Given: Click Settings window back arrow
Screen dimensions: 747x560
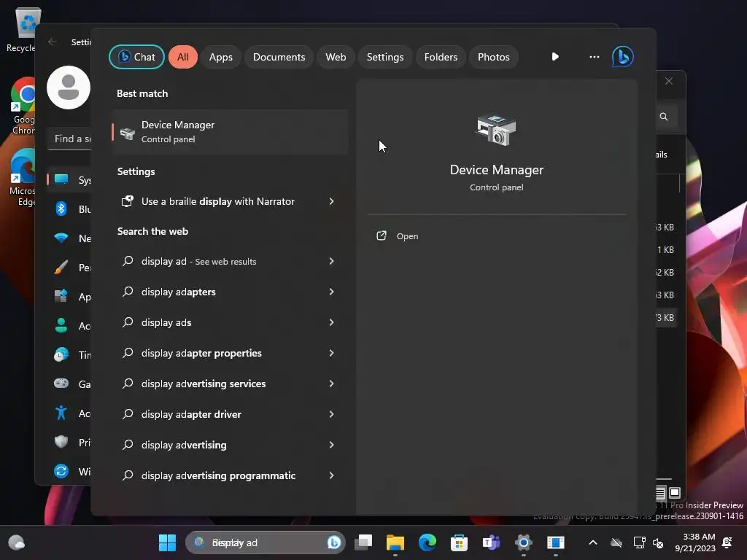Looking at the screenshot, I should tap(53, 42).
